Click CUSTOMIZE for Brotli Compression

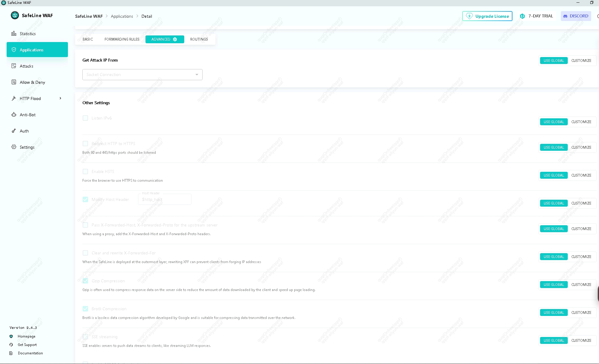pyautogui.click(x=581, y=313)
